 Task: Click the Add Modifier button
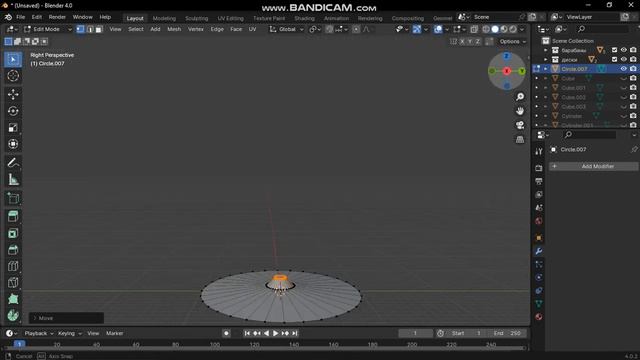(593, 167)
